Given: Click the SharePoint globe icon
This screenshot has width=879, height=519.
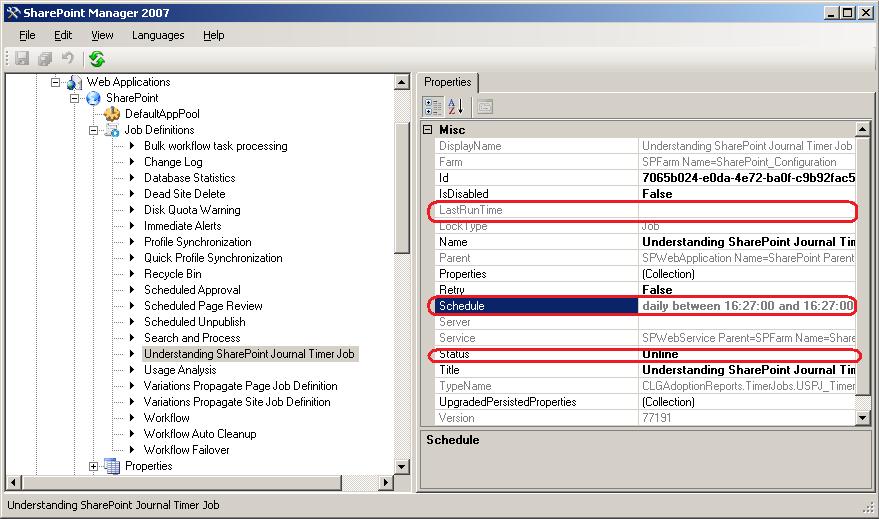Looking at the screenshot, I should [94, 98].
